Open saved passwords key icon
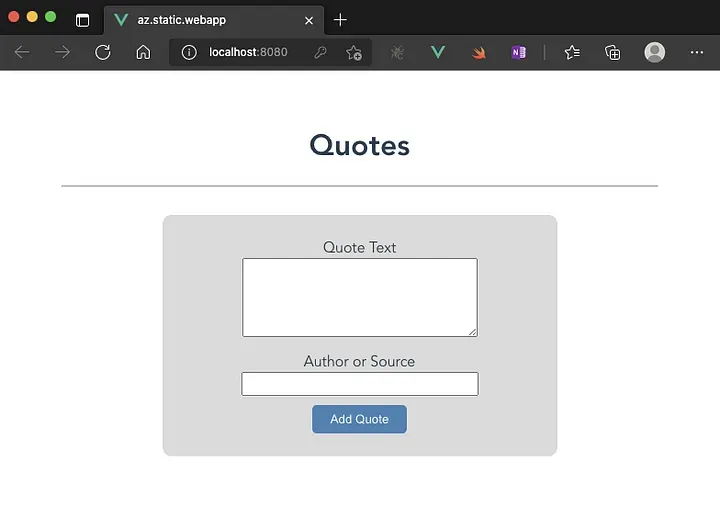Image resolution: width=720 pixels, height=528 pixels. tap(321, 52)
